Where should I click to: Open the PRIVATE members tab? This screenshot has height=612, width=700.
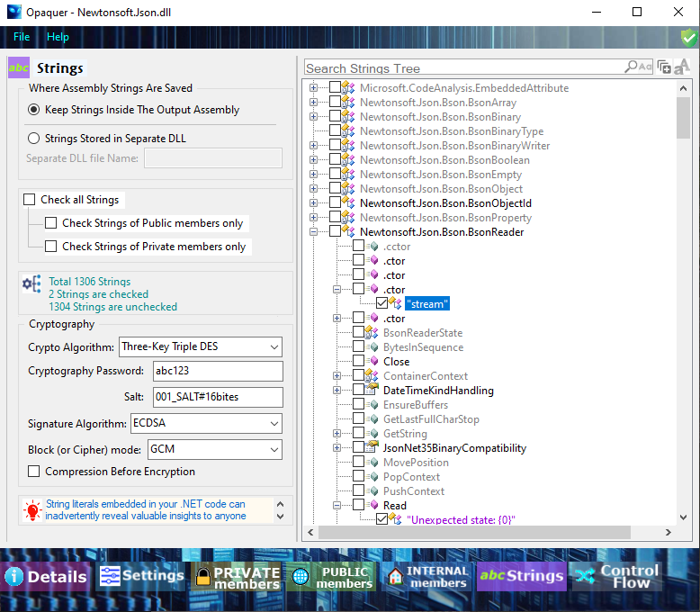click(x=238, y=577)
